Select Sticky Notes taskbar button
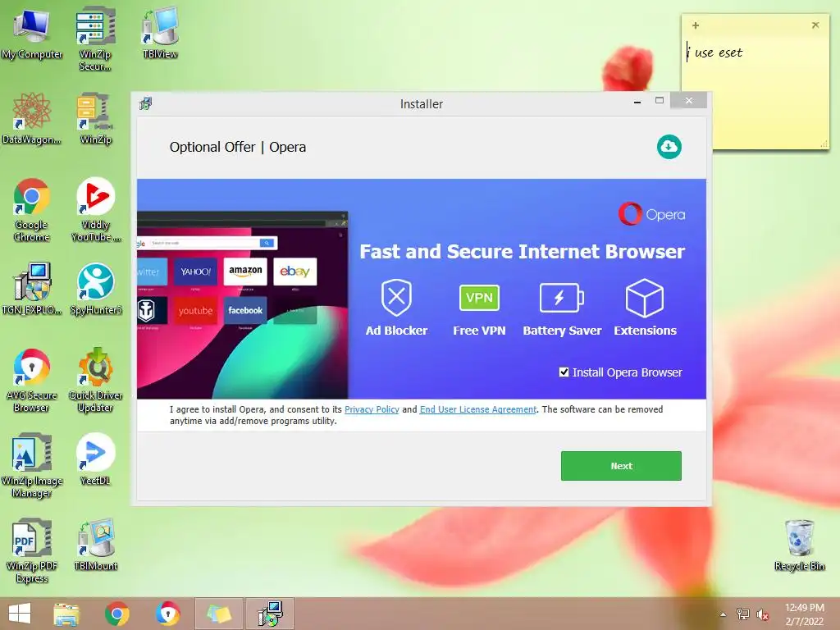The image size is (840, 630). [218, 614]
